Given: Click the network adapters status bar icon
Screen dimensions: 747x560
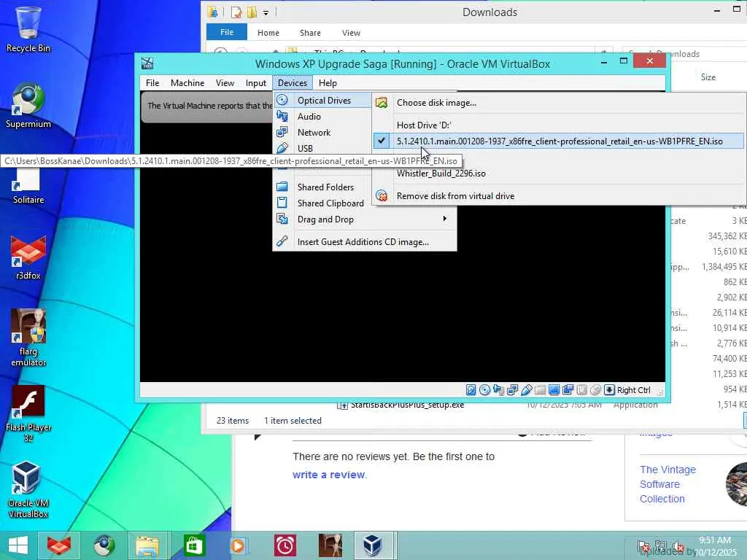Looking at the screenshot, I should pos(513,390).
